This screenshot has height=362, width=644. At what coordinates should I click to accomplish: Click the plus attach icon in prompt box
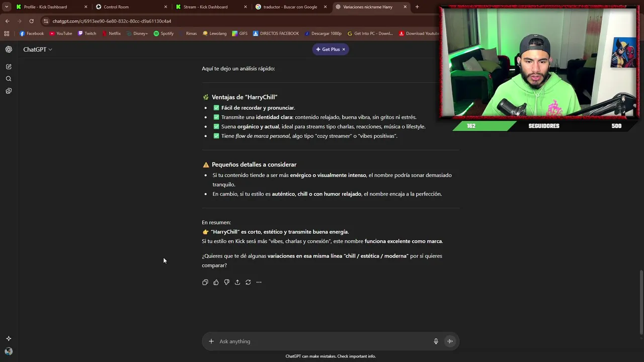pos(211,341)
